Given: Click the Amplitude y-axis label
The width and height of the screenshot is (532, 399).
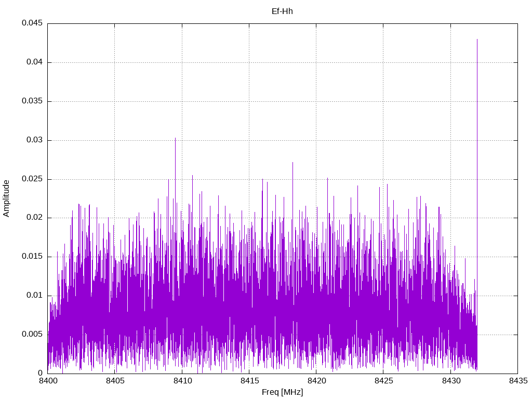Looking at the screenshot, I should tap(7, 198).
